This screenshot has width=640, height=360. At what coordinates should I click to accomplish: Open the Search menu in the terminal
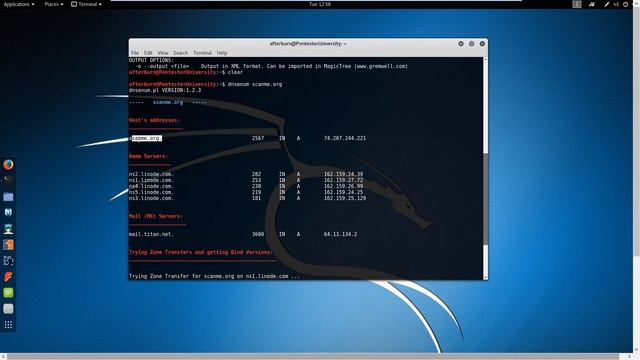click(x=180, y=53)
